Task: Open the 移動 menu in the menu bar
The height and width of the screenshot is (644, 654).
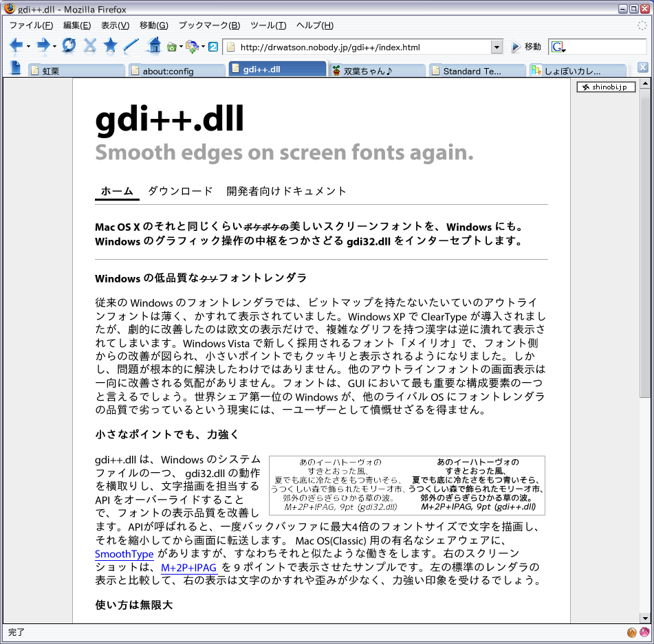Action: point(153,25)
